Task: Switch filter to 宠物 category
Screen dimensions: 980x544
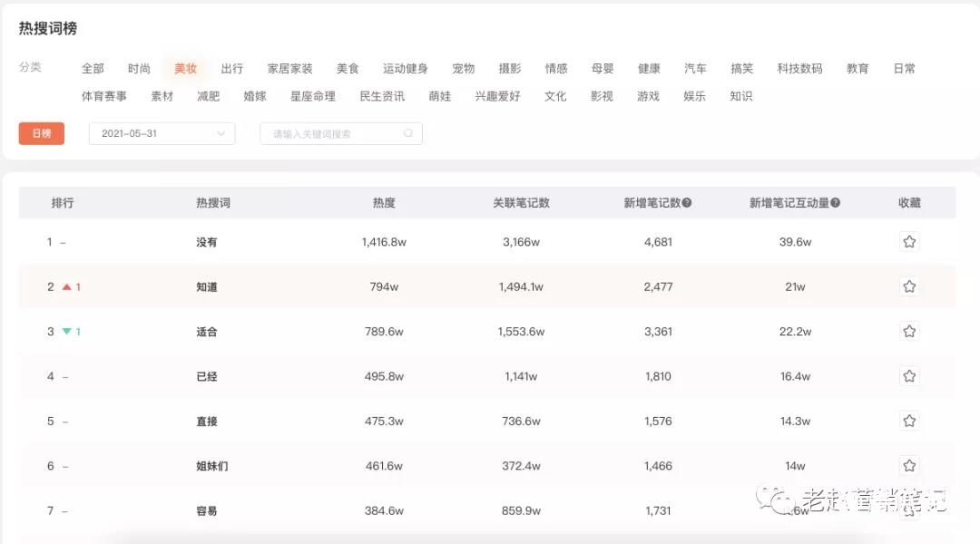Action: point(463,67)
